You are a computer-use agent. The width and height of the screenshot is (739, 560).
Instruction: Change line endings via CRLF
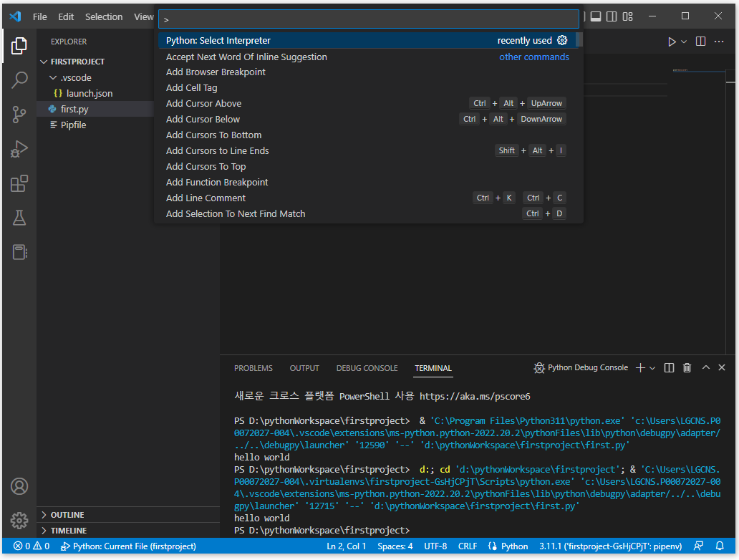pos(467,546)
